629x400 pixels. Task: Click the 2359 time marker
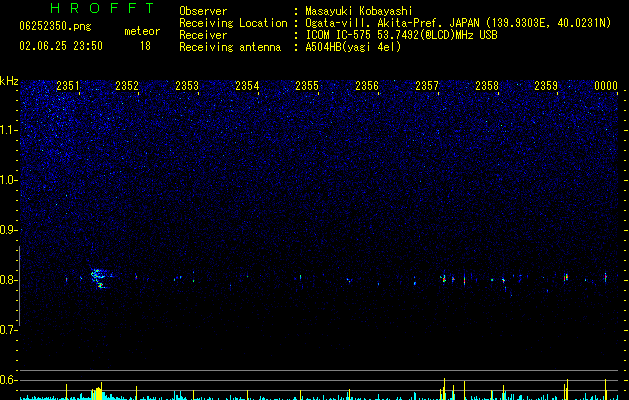pyautogui.click(x=546, y=86)
